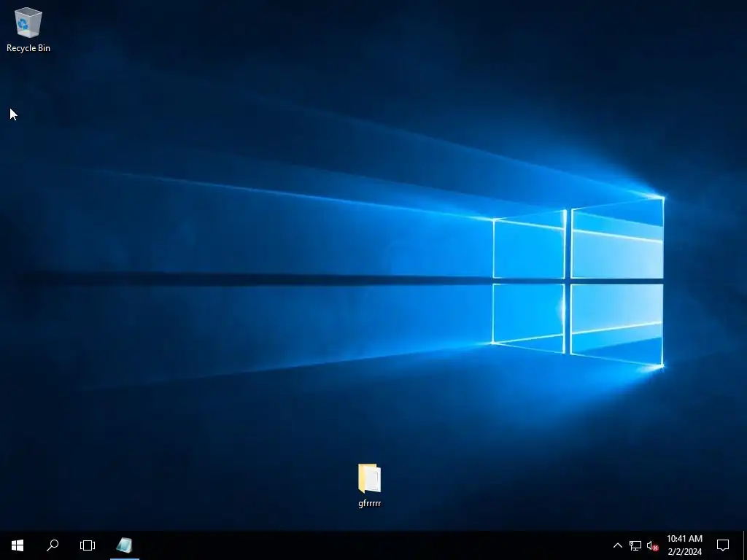Viewport: 747px width, 560px height.
Task: Open the Action Center notifications icon
Action: click(723, 545)
